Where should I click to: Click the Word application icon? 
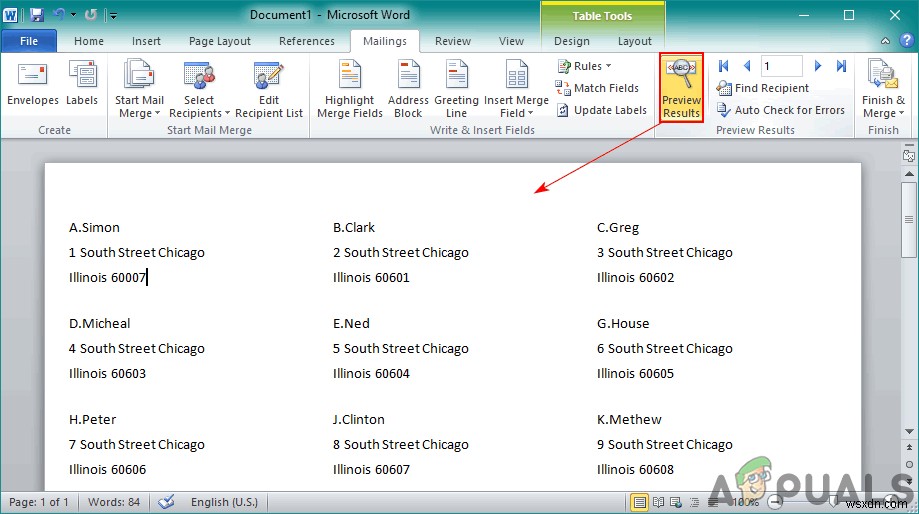click(11, 15)
